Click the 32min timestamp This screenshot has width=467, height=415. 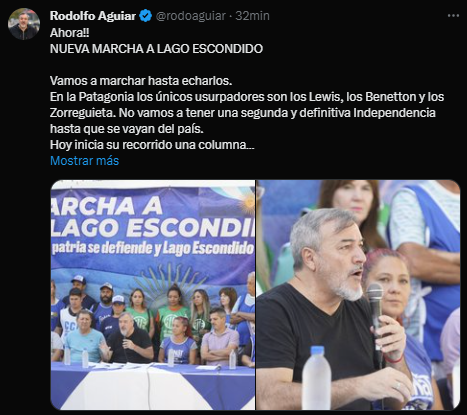pos(252,16)
